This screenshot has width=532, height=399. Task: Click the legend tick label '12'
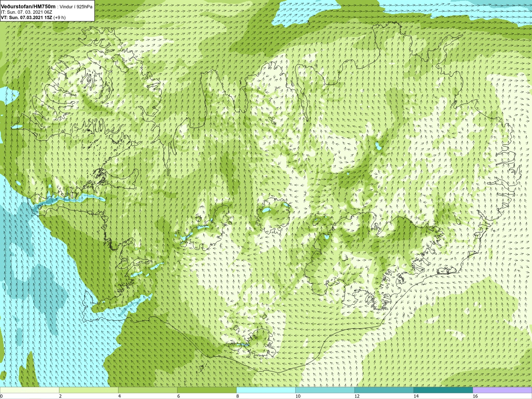[357, 396]
